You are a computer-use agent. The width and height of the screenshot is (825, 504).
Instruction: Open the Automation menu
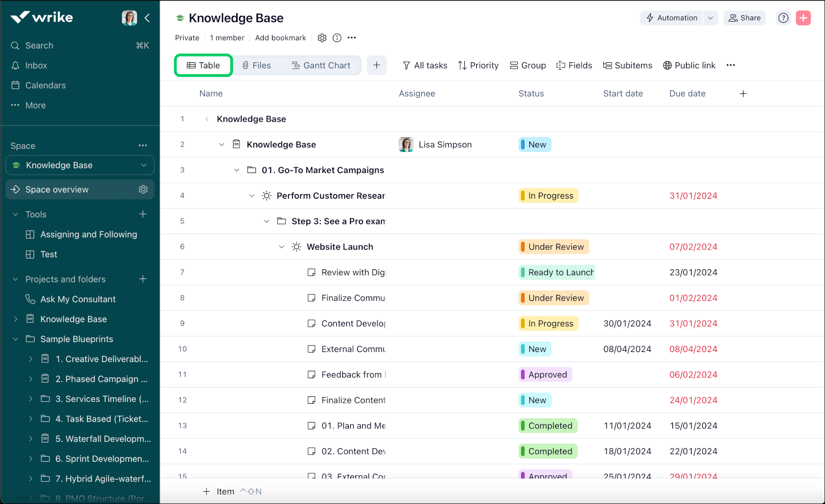pos(671,18)
